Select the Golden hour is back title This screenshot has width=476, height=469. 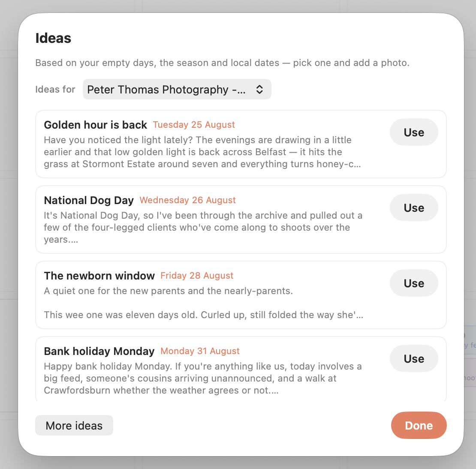click(x=95, y=125)
